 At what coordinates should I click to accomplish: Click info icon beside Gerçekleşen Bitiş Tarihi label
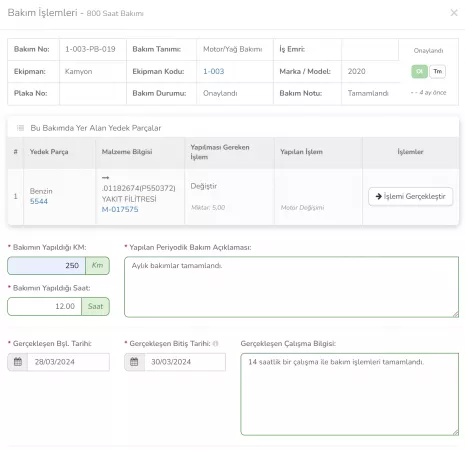click(215, 343)
